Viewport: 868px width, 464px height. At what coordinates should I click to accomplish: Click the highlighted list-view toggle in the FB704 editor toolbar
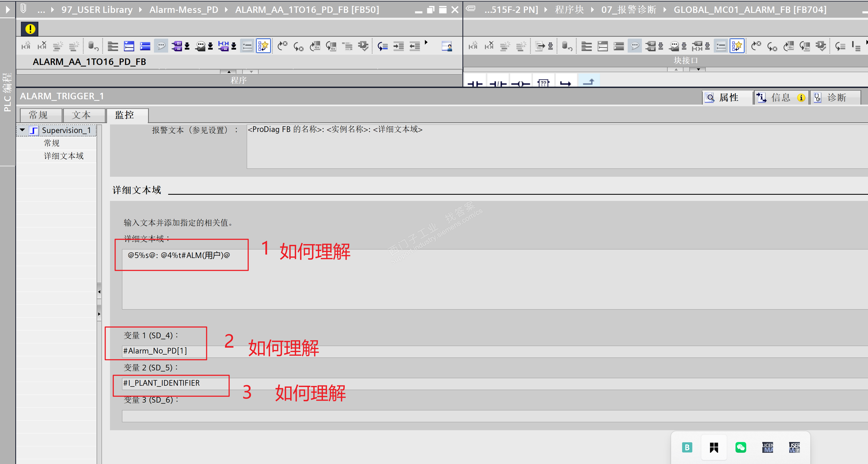pos(721,46)
